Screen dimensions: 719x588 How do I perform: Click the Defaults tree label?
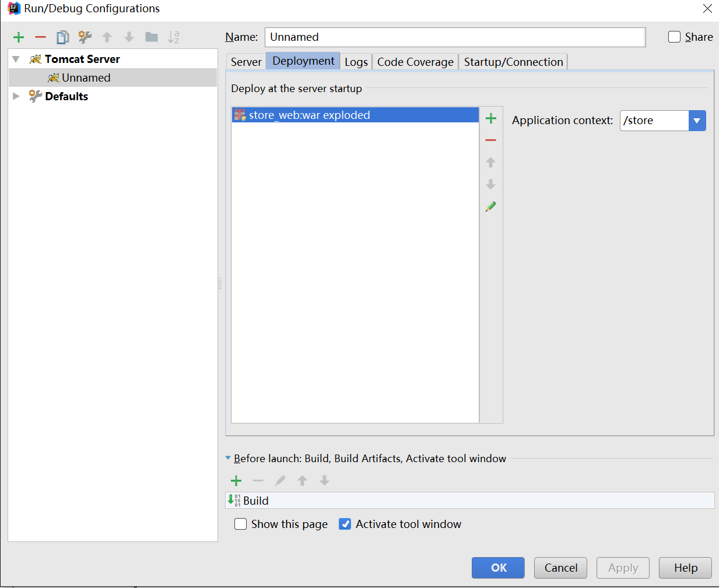point(66,96)
